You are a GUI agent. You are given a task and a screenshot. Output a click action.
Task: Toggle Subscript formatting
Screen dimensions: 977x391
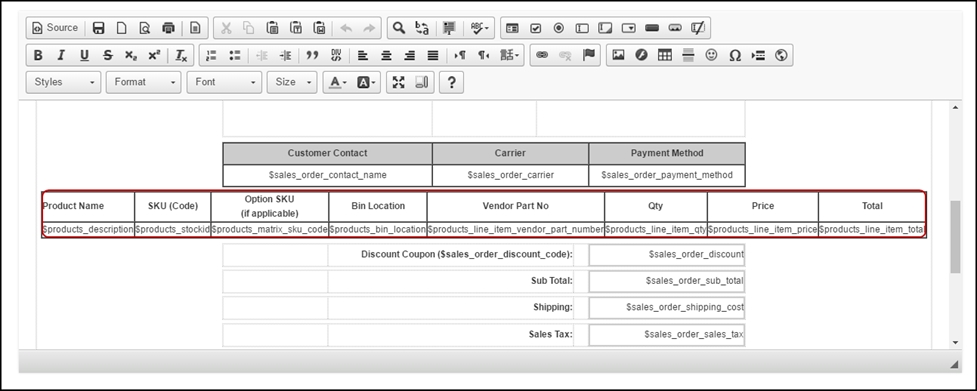[131, 55]
